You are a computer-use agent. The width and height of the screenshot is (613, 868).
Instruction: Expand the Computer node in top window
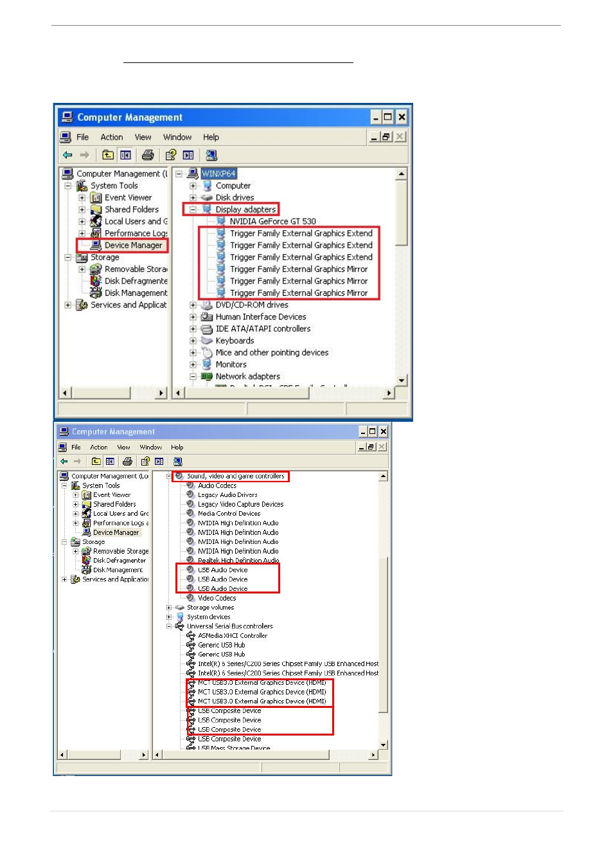click(193, 186)
